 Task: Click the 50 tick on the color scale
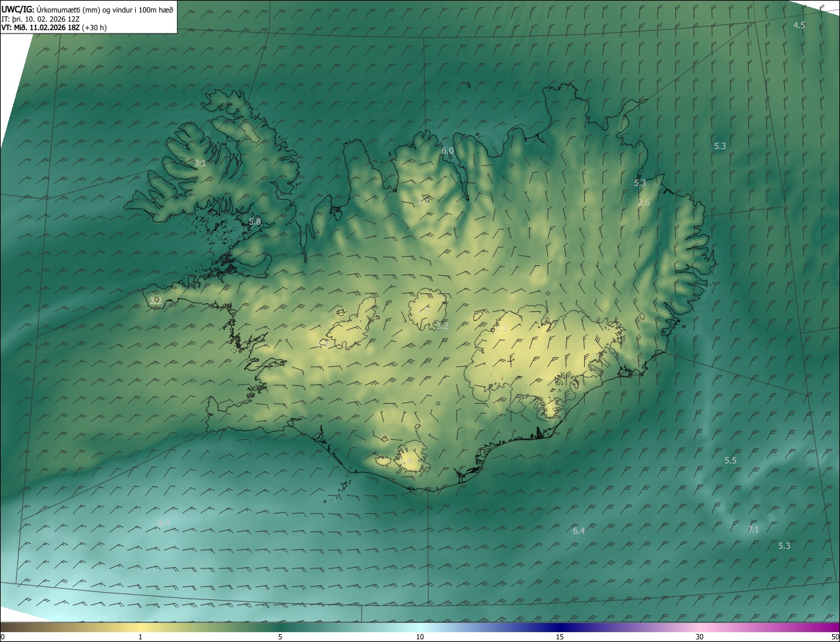coord(835,637)
